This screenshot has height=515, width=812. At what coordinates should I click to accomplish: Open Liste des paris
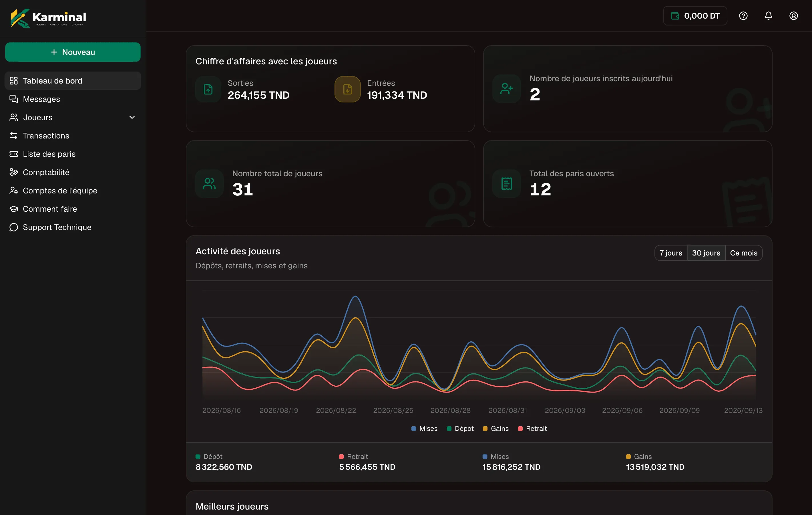[x=73, y=154]
